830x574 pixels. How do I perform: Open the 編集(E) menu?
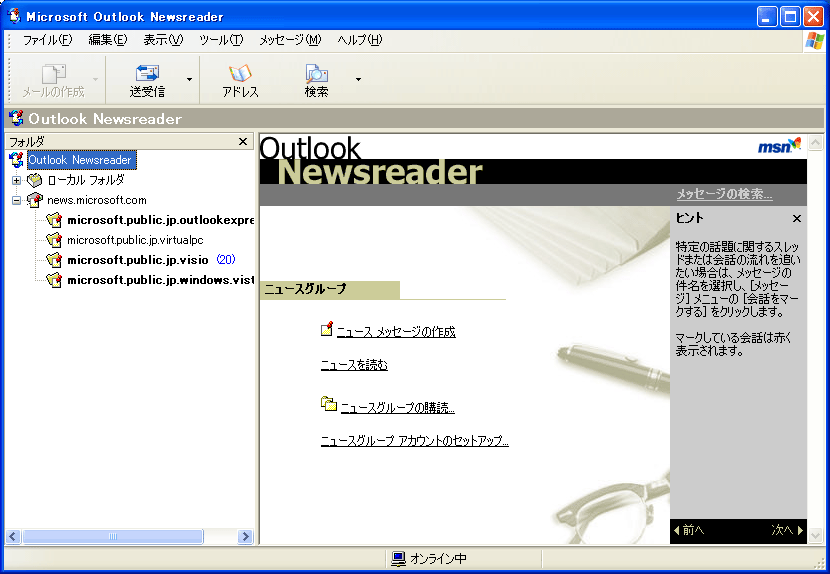click(107, 40)
